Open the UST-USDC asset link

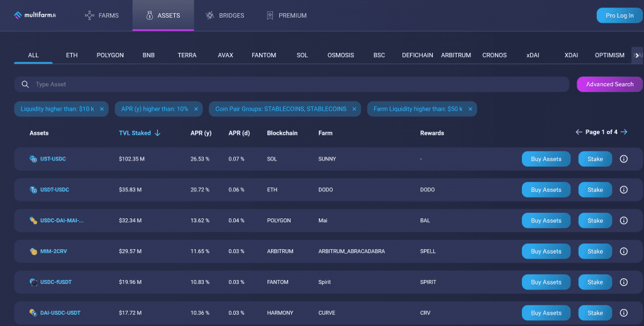(53, 159)
